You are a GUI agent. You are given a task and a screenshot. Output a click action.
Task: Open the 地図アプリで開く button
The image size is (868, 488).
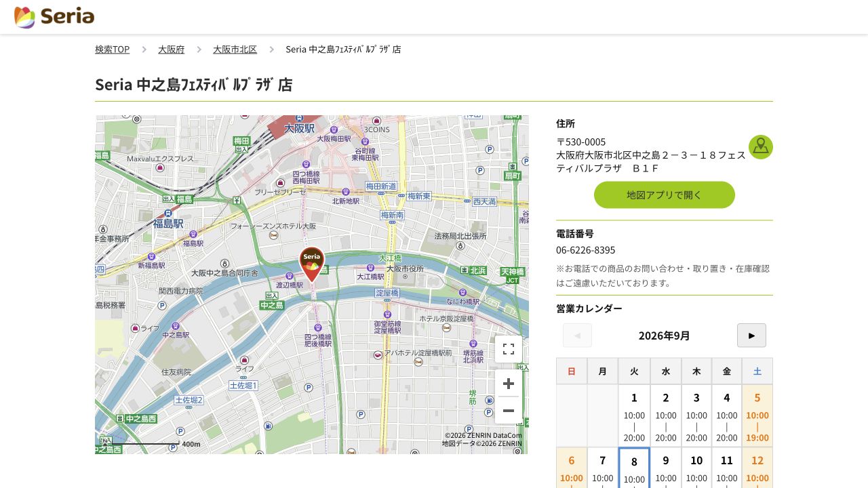point(665,195)
